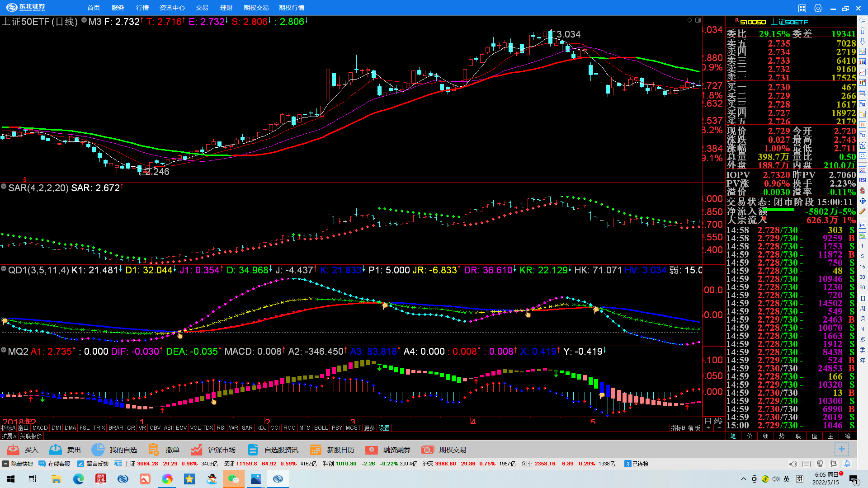Select the MACD indicator tab

click(40, 428)
